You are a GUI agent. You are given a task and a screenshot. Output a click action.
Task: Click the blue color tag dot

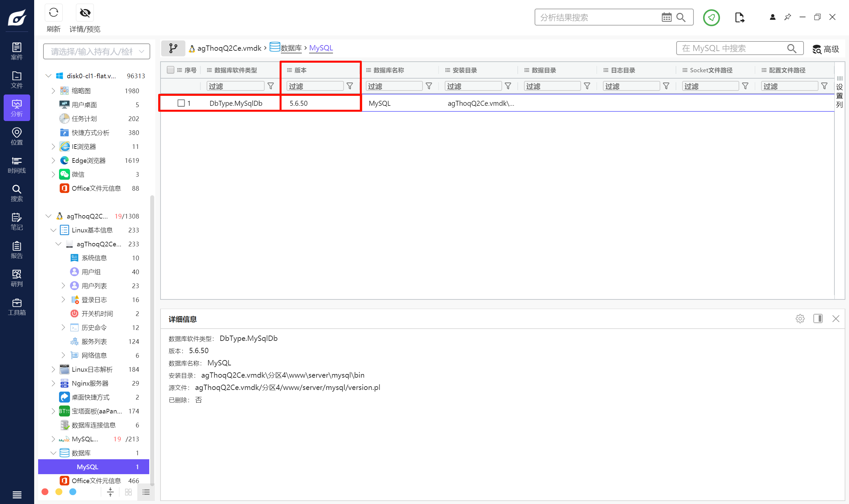73,492
